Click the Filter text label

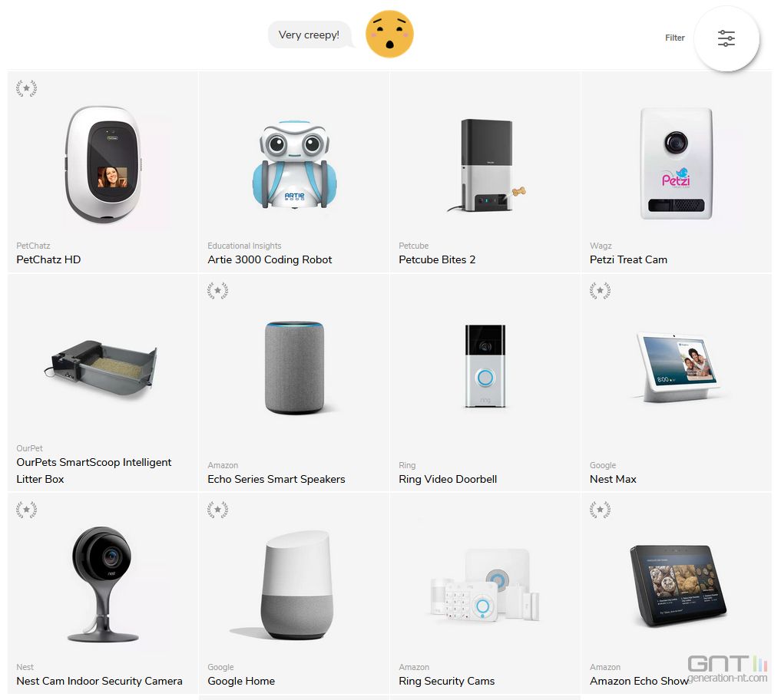(675, 38)
